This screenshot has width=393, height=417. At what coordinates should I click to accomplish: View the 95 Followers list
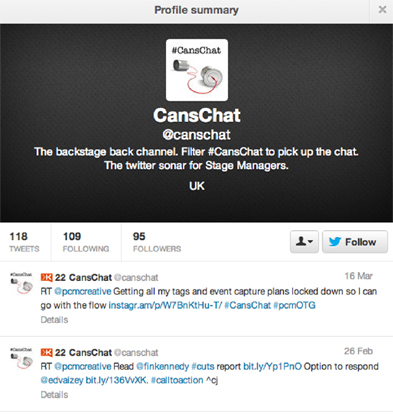tap(157, 242)
